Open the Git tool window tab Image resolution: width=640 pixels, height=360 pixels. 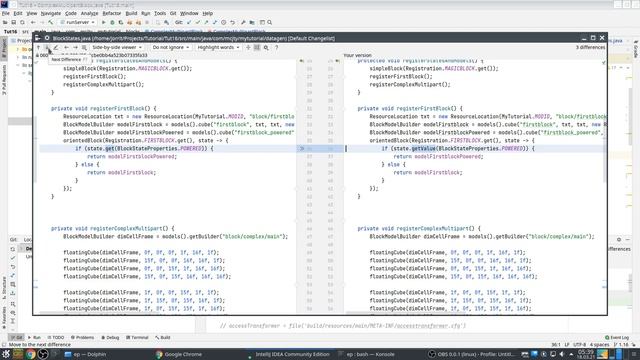tap(16, 338)
